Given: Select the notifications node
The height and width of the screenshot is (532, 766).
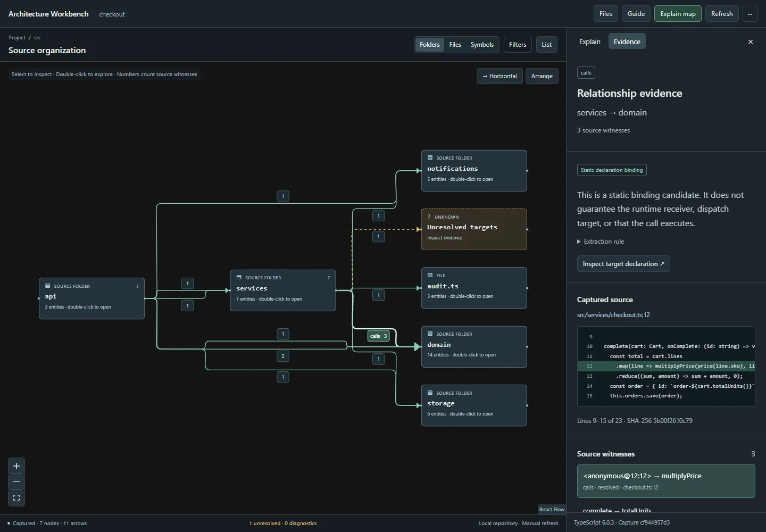Looking at the screenshot, I should (x=474, y=171).
